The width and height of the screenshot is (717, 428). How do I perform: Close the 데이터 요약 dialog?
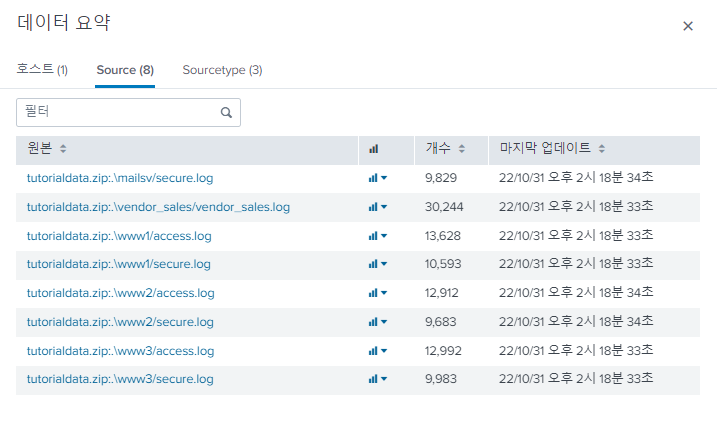688,26
